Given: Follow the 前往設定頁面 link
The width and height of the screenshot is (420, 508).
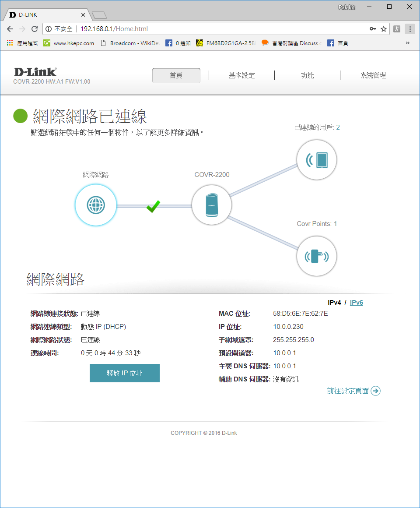Looking at the screenshot, I should (x=347, y=391).
